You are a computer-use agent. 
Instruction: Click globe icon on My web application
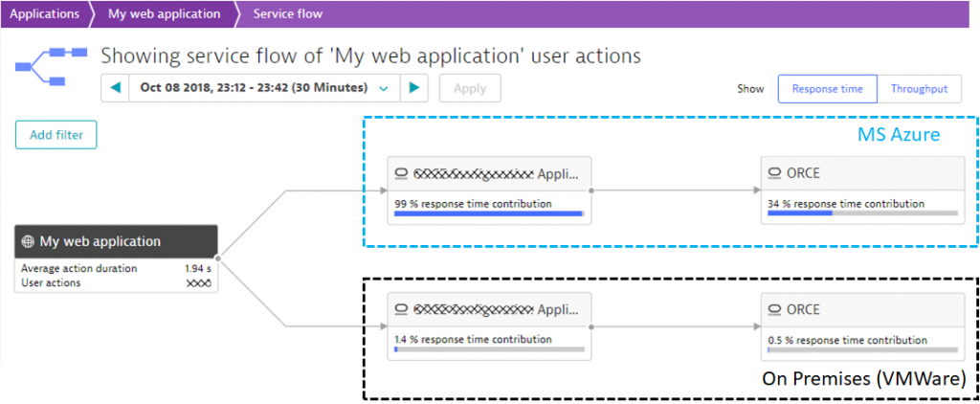click(27, 241)
